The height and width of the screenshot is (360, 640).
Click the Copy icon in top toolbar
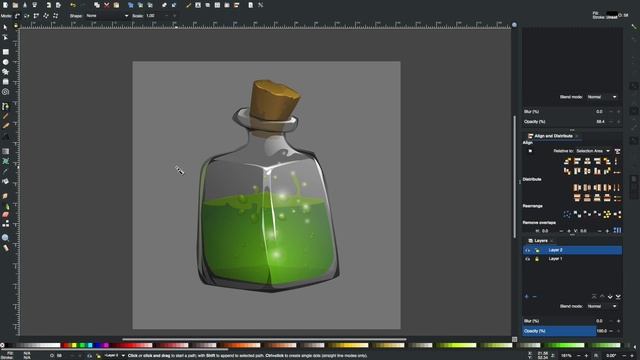click(97, 5)
